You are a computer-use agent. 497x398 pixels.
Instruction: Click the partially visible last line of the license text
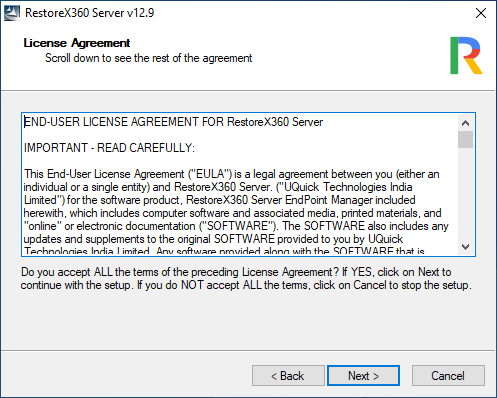[x=224, y=251]
